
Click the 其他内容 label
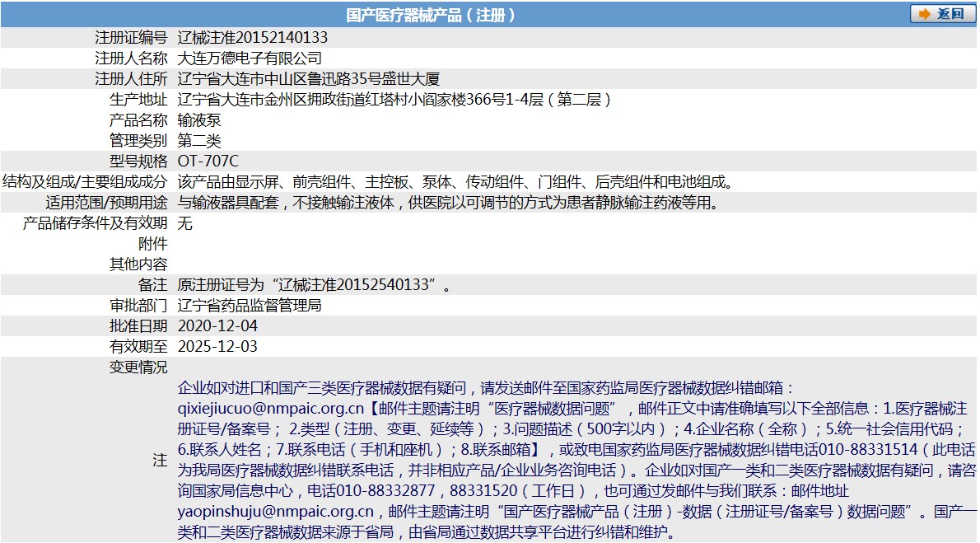coord(138,264)
